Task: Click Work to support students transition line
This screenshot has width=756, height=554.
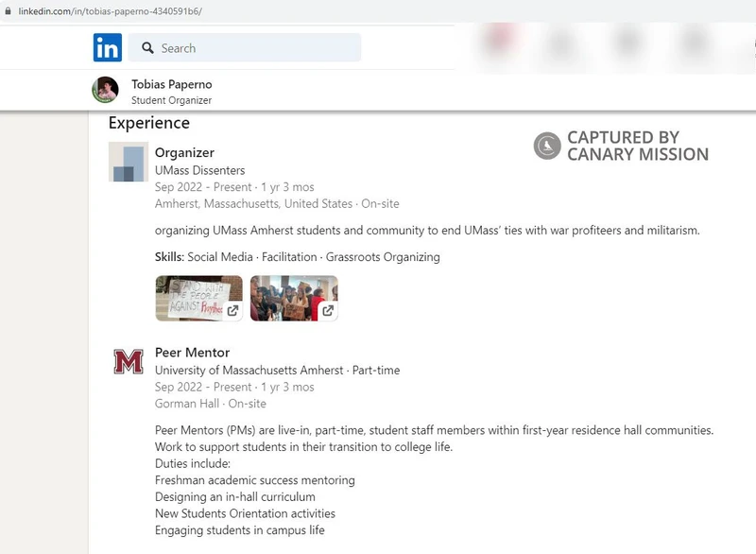Action: [303, 447]
